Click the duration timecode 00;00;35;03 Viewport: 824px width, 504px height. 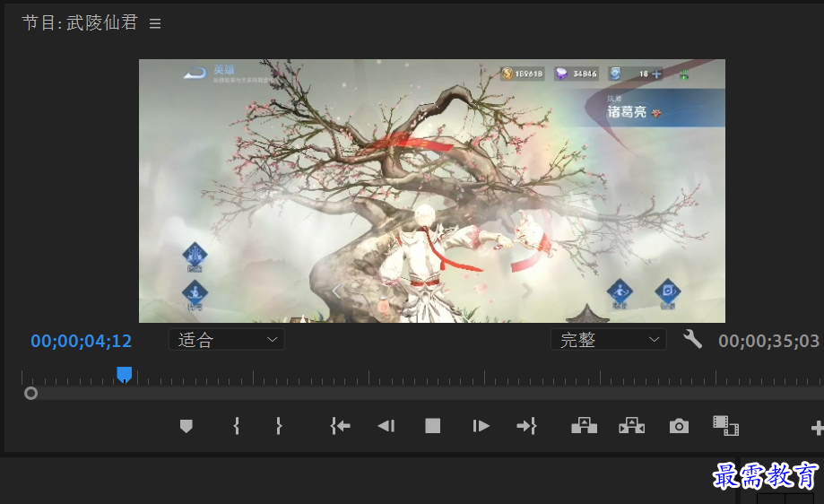pos(768,341)
